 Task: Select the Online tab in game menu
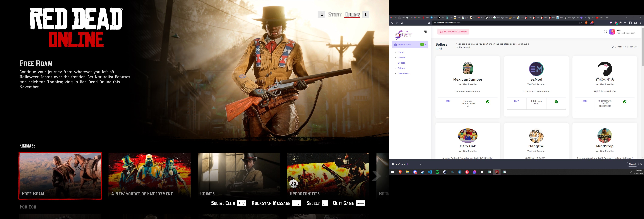coord(353,14)
